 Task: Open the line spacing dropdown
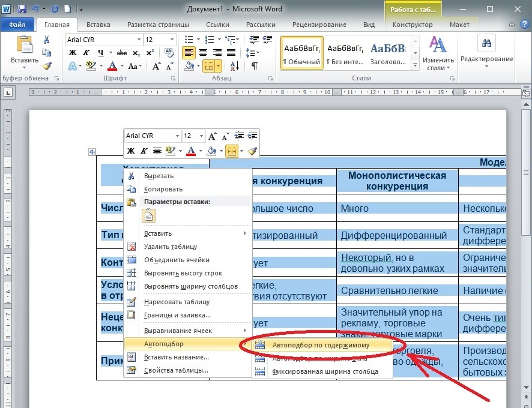252,53
